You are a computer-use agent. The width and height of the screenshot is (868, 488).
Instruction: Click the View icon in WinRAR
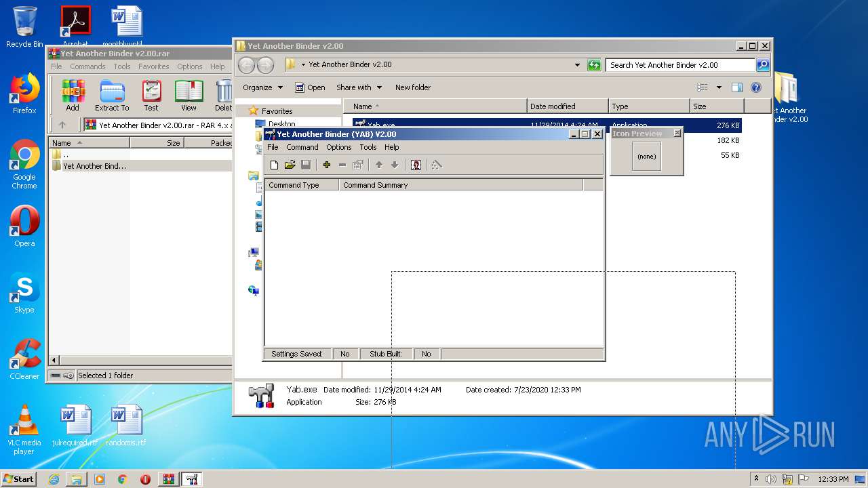189,96
